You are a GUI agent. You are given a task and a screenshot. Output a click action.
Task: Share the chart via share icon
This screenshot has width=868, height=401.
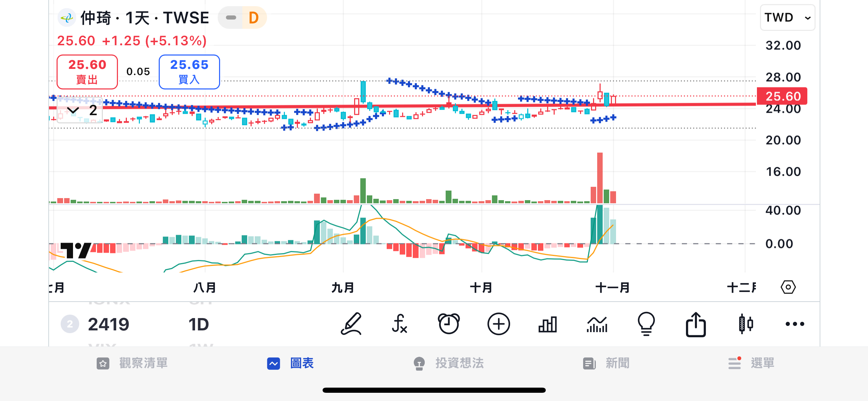click(x=696, y=324)
